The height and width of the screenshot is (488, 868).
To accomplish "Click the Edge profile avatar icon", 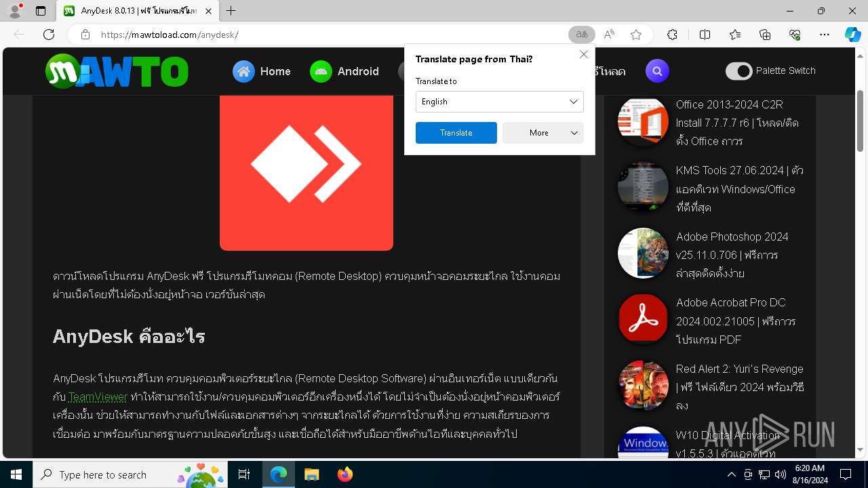I will click(x=15, y=11).
